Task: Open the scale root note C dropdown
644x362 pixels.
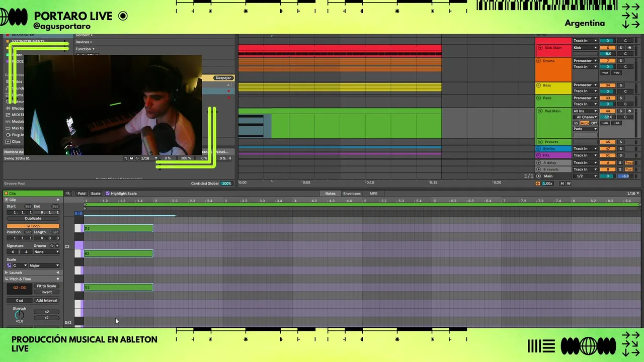Action: tap(20, 265)
